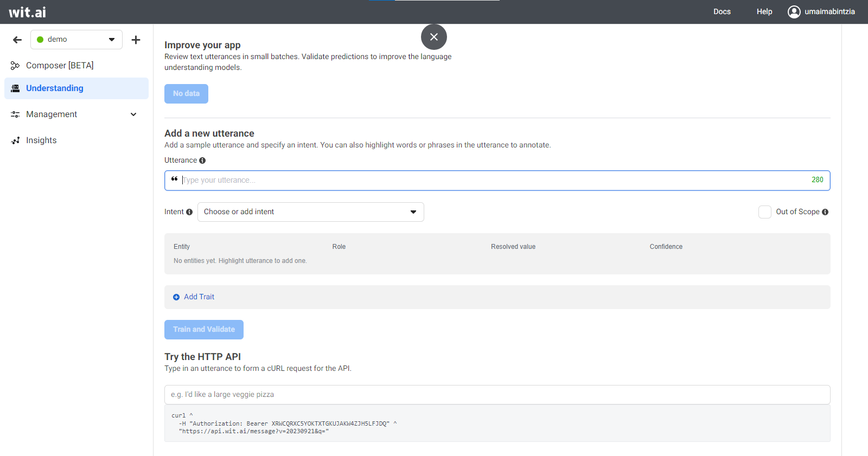Click the info icon next to Utterance
Image resolution: width=868 pixels, height=456 pixels.
pyautogui.click(x=202, y=160)
